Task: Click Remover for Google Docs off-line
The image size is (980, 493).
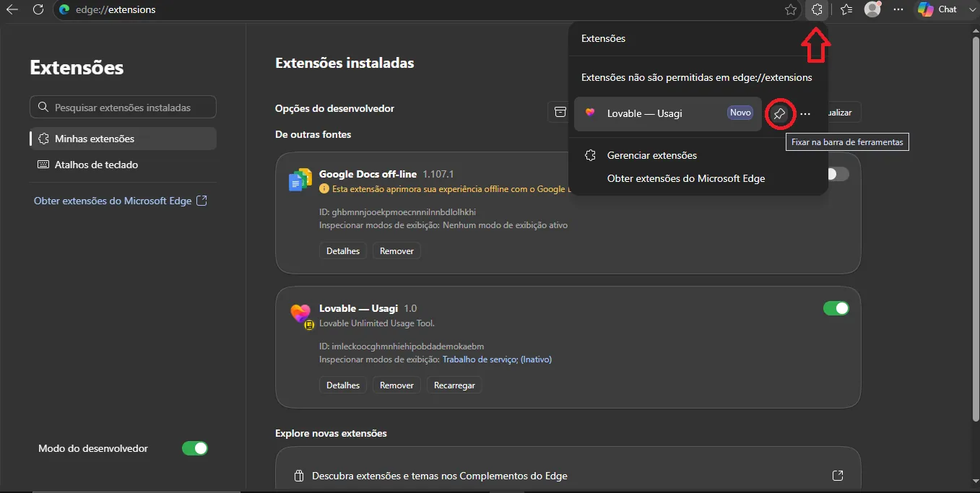Action: click(x=396, y=251)
